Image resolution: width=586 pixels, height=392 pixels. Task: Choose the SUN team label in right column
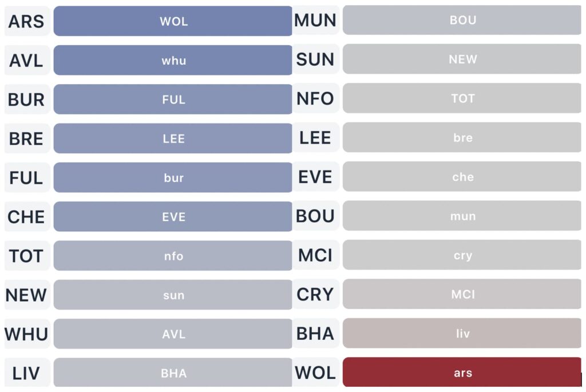coord(315,59)
